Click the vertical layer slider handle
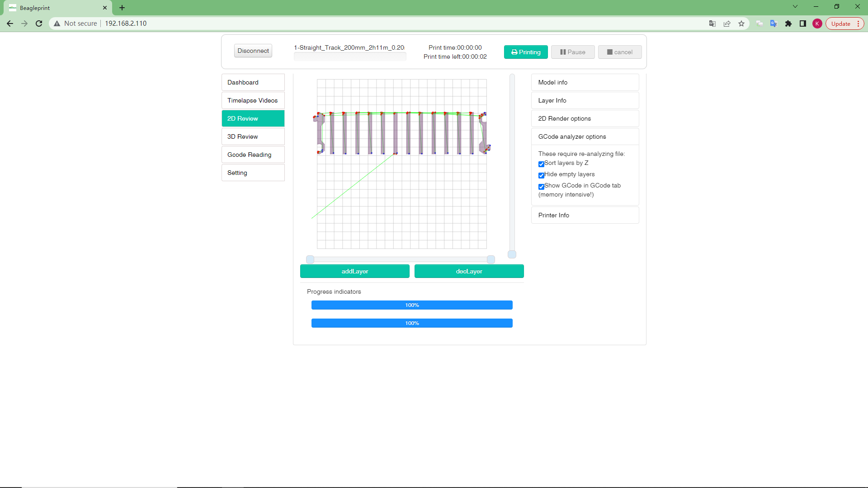Viewport: 868px width, 488px height. 512,254
